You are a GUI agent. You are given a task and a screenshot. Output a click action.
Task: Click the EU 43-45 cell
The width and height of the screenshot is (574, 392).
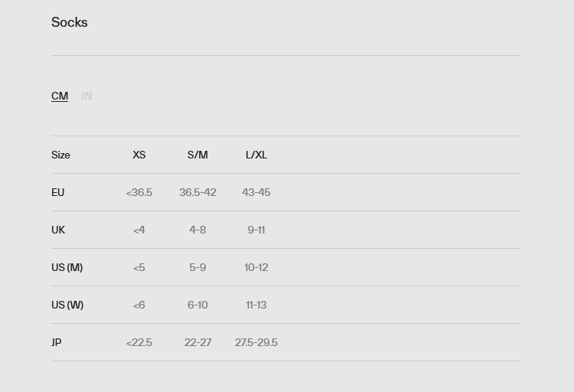[x=256, y=192]
